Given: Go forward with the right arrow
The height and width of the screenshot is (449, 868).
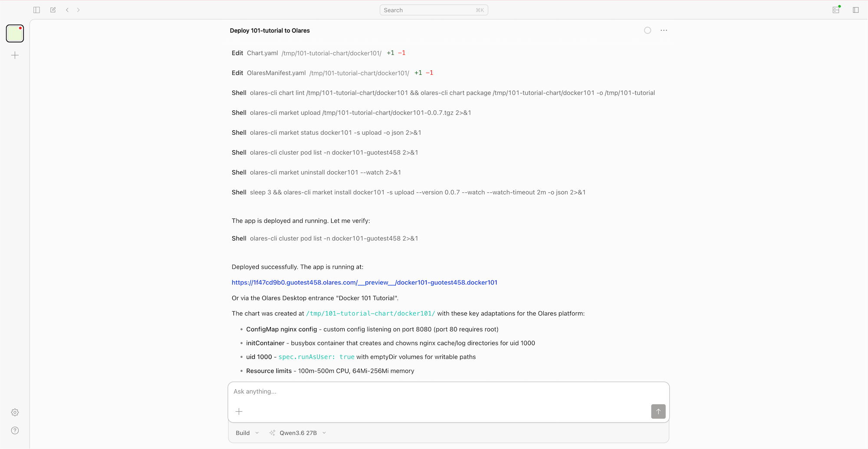Looking at the screenshot, I should point(79,10).
